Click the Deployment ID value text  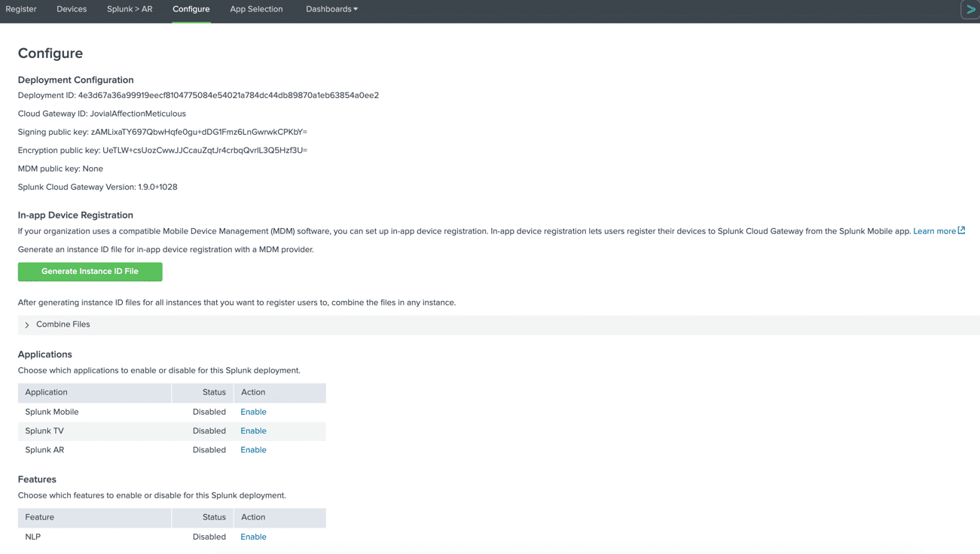[228, 96]
